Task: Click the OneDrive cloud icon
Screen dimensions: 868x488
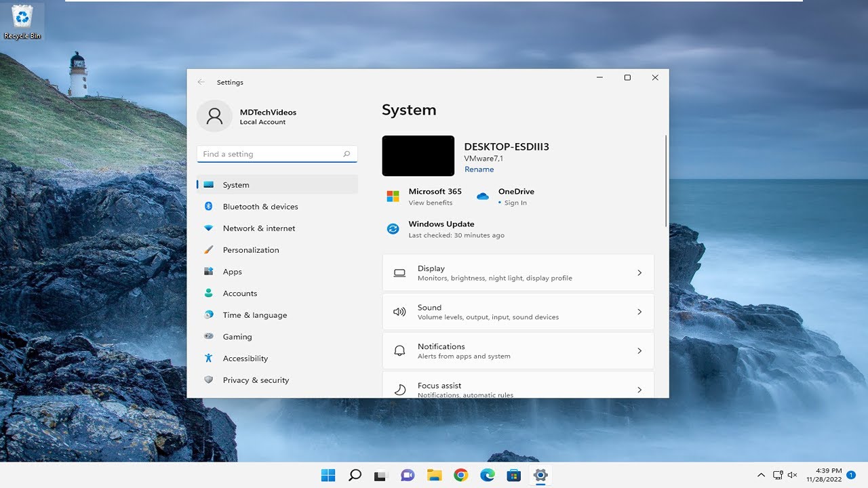Action: click(x=482, y=197)
